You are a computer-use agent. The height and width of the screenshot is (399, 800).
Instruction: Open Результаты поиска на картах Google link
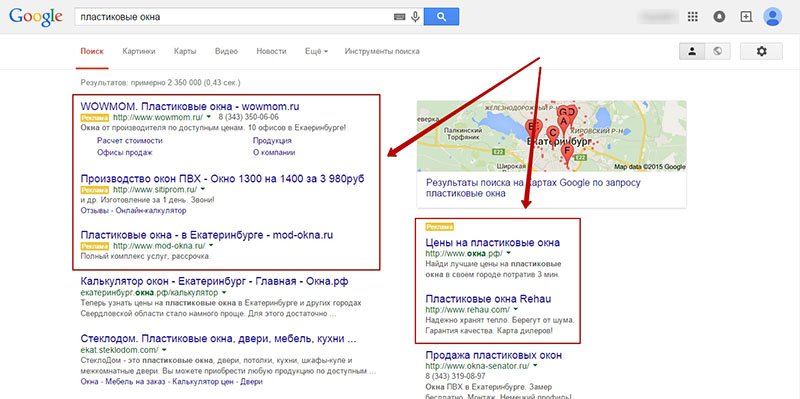[x=533, y=188]
